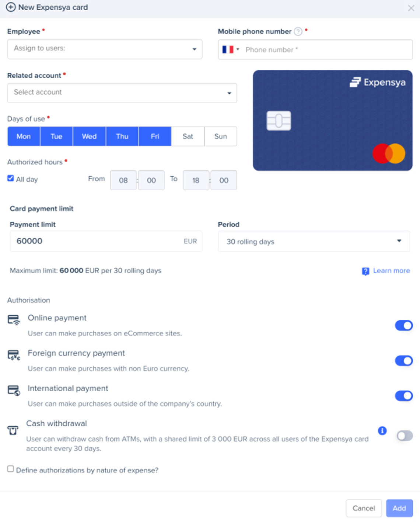Select Sat in days of use
420x523 pixels.
pos(188,136)
